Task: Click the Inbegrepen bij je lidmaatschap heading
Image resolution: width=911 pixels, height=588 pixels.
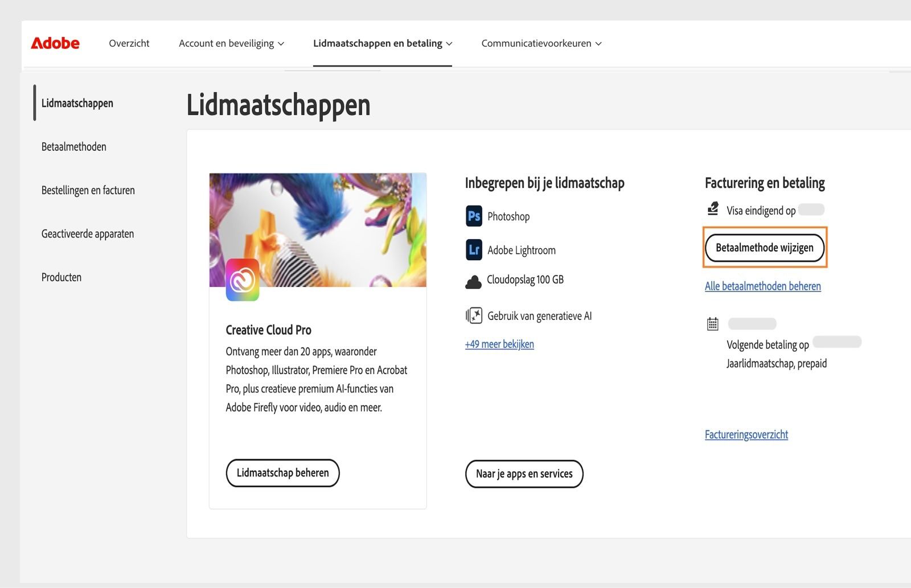Action: [545, 183]
